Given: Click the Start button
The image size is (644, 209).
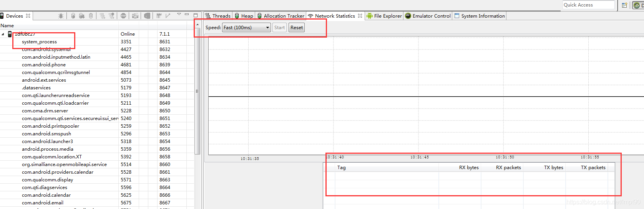Looking at the screenshot, I should coord(280,27).
